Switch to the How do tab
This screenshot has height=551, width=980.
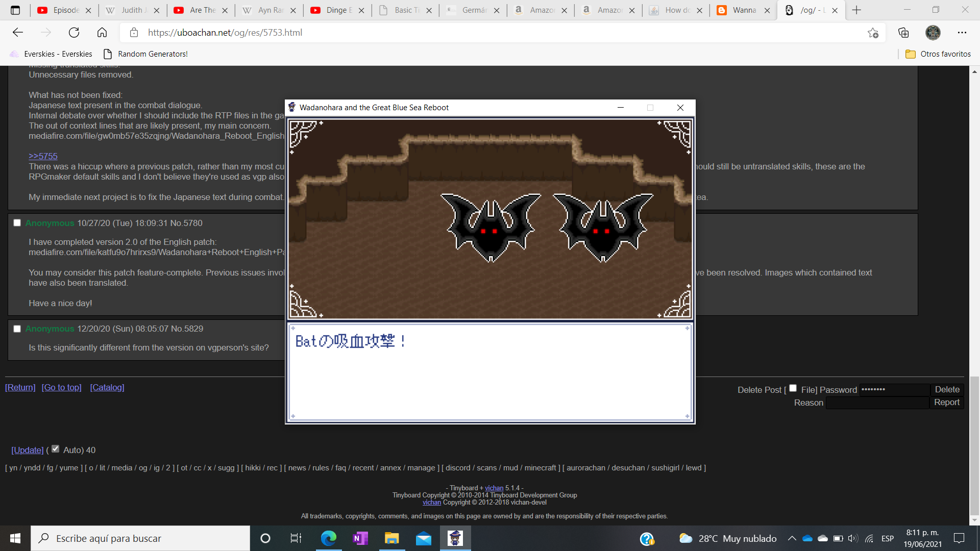[x=676, y=10]
